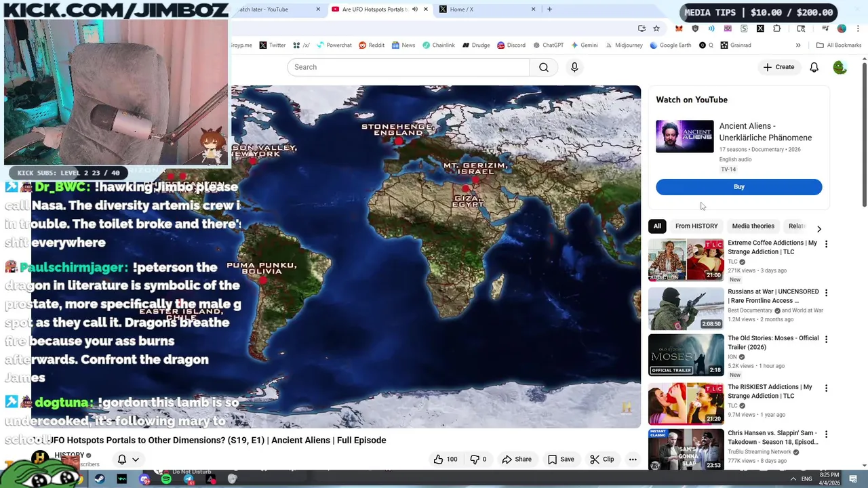Open the Midjourney bookmark
The width and height of the screenshot is (868, 488).
[x=623, y=45]
